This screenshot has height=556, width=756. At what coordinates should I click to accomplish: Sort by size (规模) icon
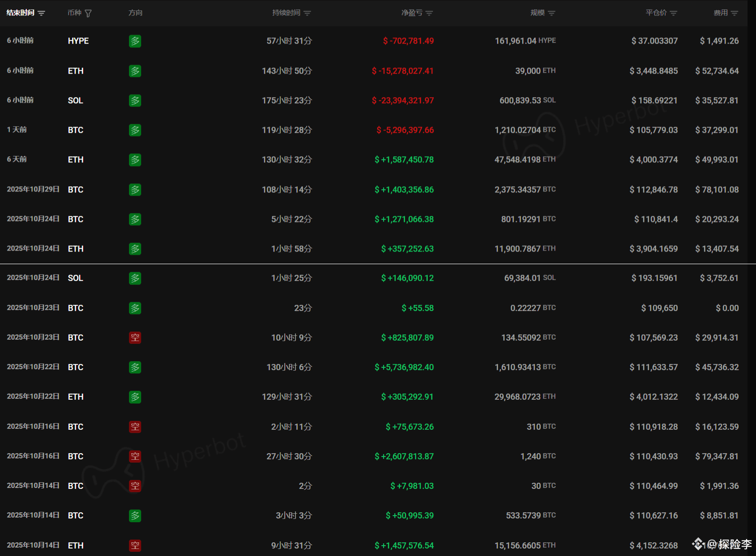(552, 13)
